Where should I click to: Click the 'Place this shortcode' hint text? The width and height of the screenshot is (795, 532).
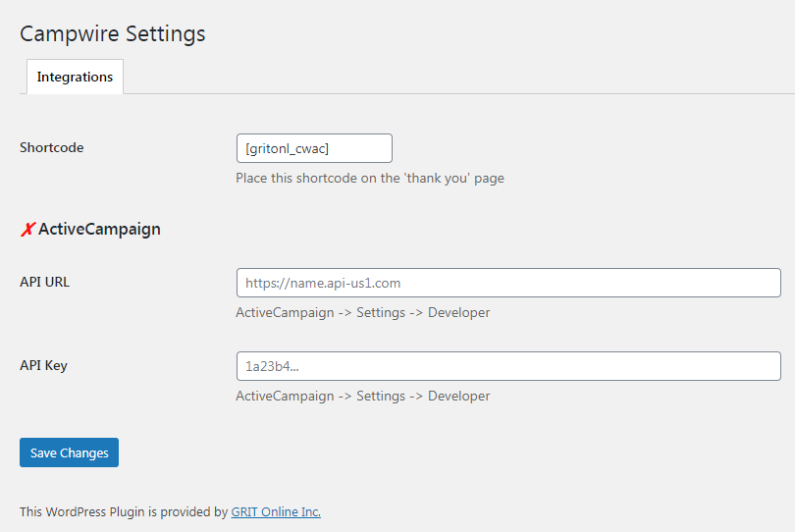pos(370,179)
